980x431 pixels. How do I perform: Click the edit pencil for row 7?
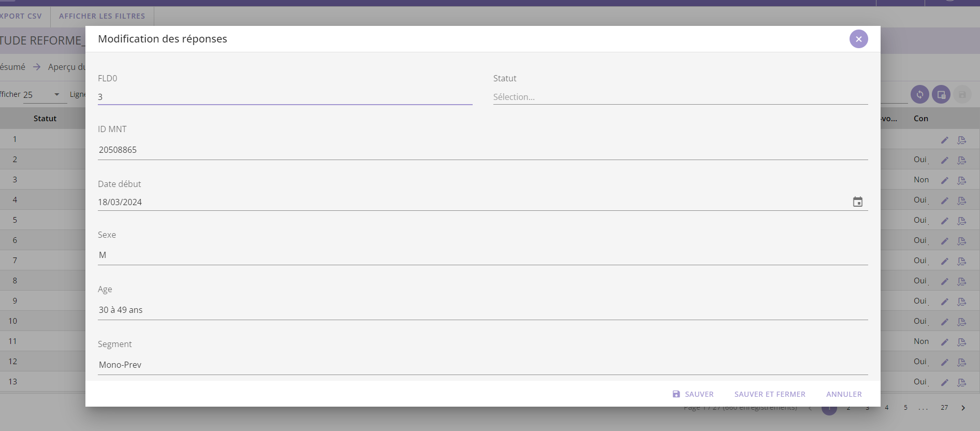tap(945, 261)
